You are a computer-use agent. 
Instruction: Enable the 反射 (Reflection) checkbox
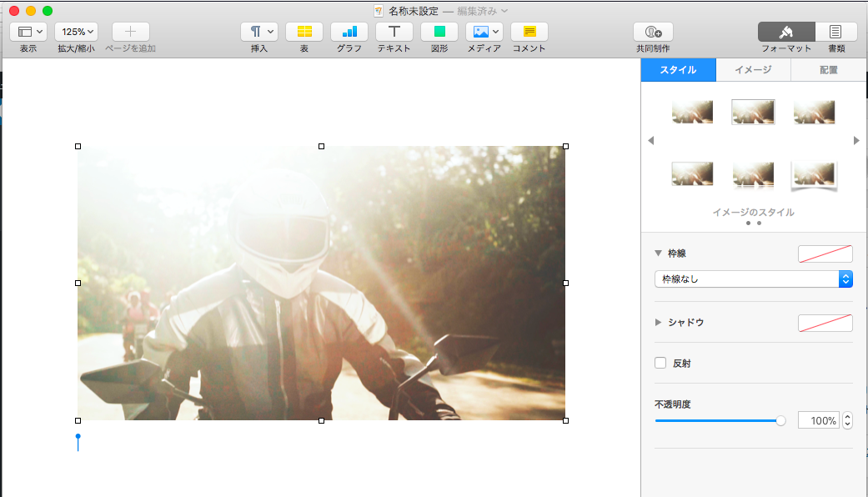[x=660, y=363]
